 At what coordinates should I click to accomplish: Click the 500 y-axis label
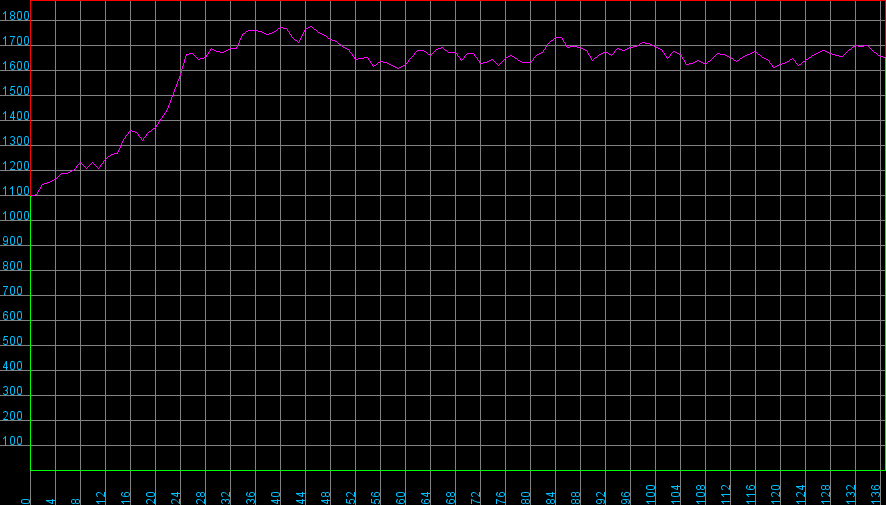[15, 342]
